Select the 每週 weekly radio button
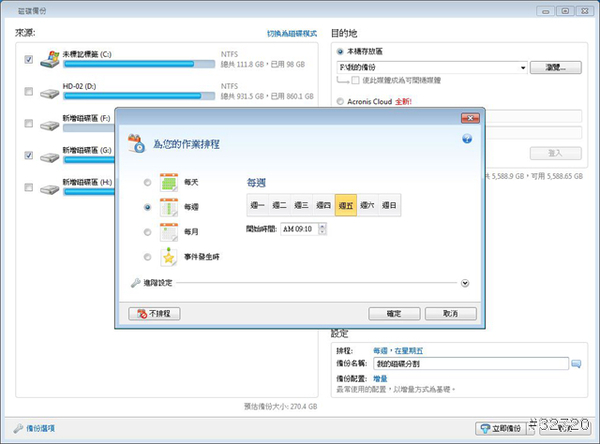 click(147, 207)
